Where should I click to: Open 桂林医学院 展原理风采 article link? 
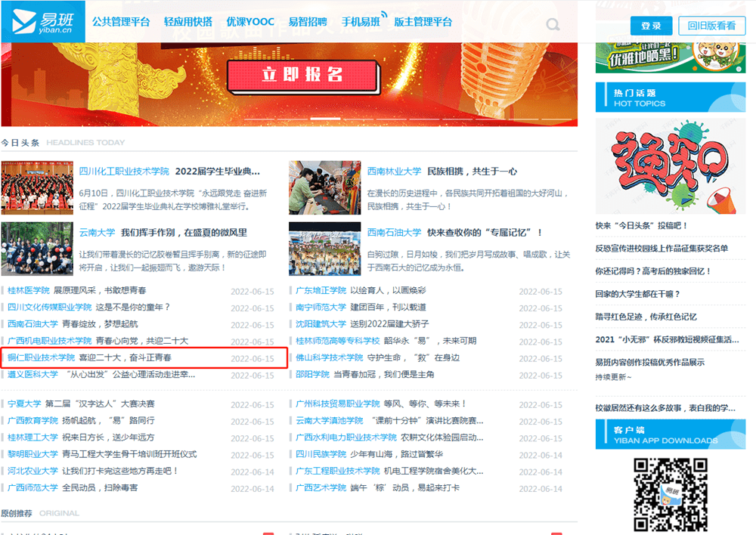click(98, 290)
